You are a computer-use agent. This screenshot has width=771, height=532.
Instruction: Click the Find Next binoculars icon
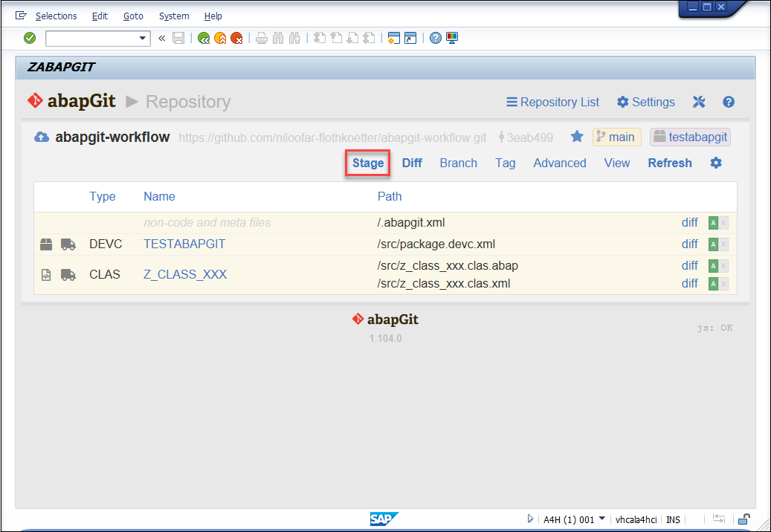click(x=295, y=38)
